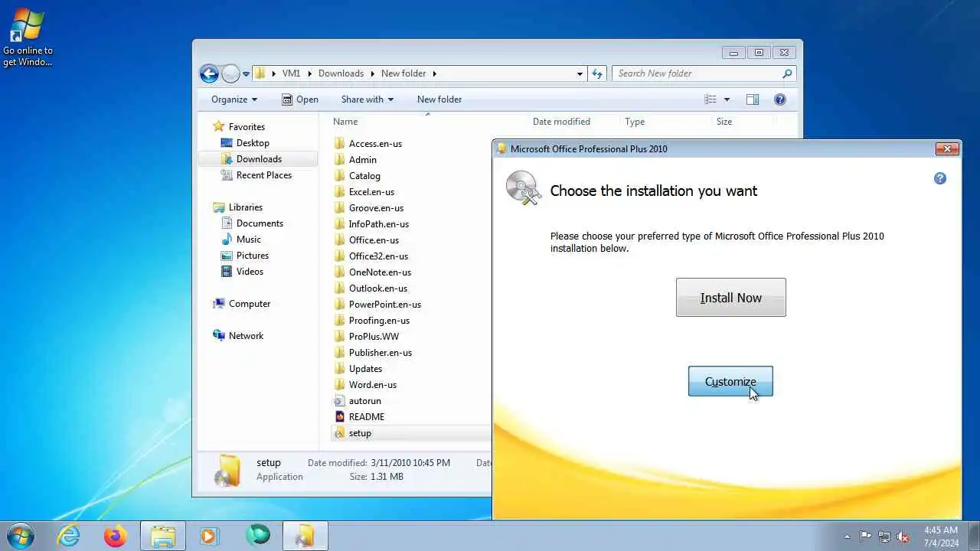Screen dimensions: 980x551
Task: Select the Word.en-us folder
Action: [x=372, y=385]
